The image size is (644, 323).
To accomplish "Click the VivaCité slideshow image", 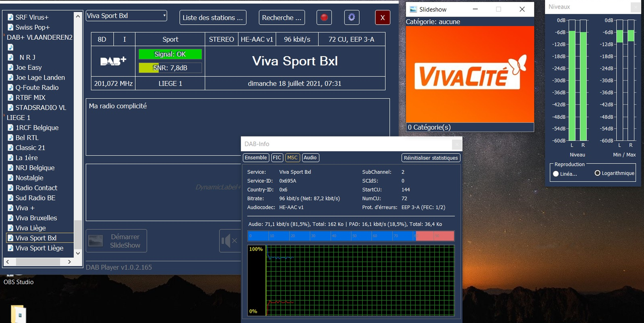I will [469, 74].
